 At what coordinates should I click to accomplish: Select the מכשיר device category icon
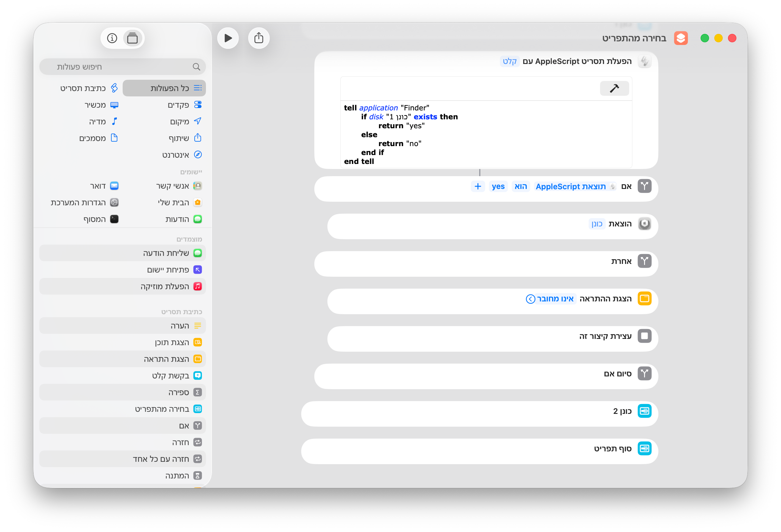point(114,105)
